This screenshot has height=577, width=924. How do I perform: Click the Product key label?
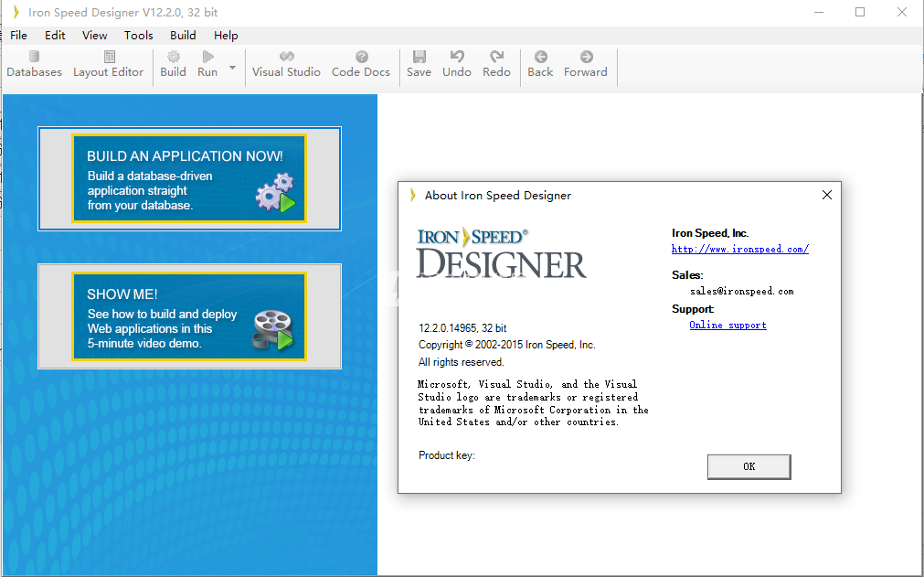click(x=447, y=455)
